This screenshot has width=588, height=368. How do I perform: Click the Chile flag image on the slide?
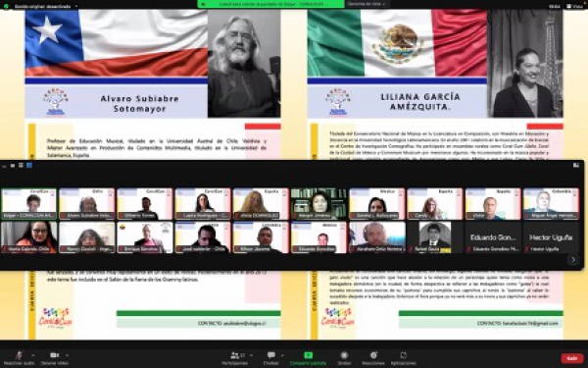click(x=117, y=43)
